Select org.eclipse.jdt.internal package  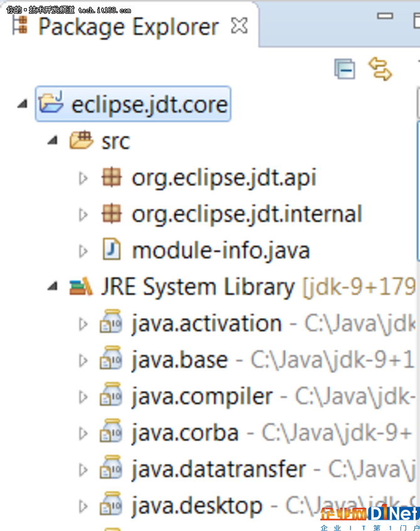[x=247, y=214]
